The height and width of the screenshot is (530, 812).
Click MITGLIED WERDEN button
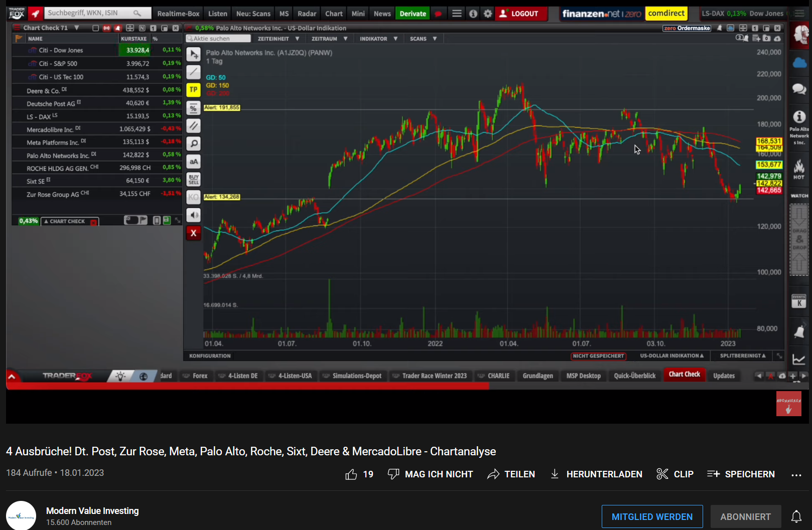(x=652, y=516)
